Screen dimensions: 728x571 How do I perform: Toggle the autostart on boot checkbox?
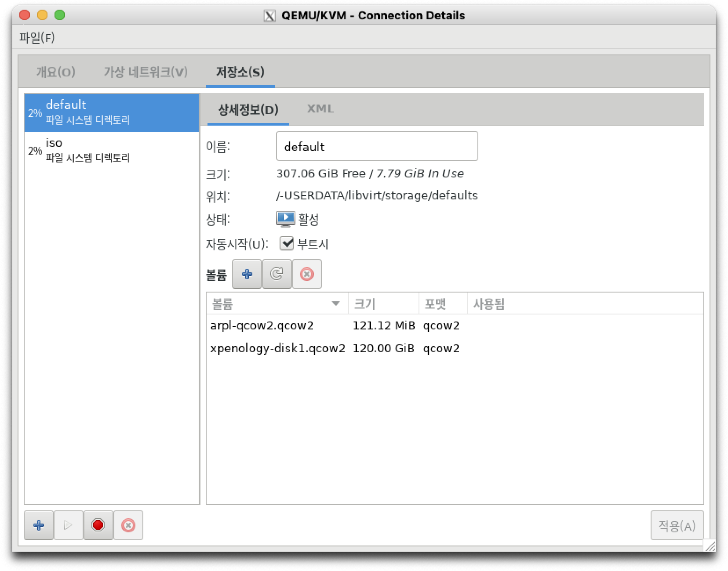[286, 243]
